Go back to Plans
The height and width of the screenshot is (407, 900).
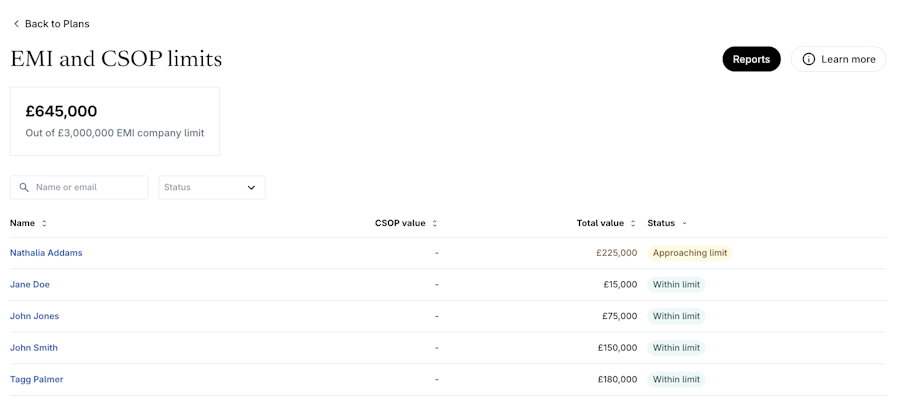coord(56,24)
